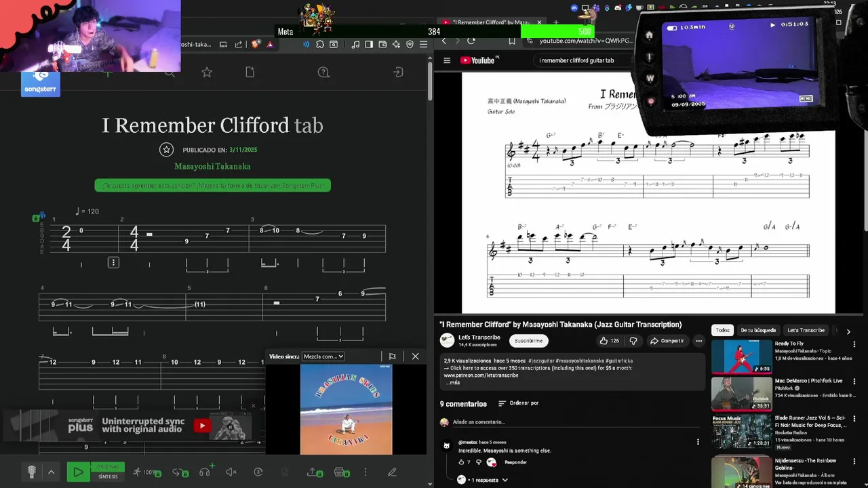Open the Ready To Fly video thumbnail
The width and height of the screenshot is (868, 488).
click(x=741, y=357)
